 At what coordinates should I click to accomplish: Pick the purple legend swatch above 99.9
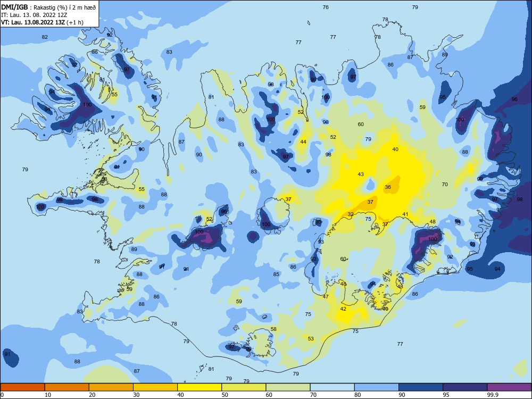tap(509, 387)
